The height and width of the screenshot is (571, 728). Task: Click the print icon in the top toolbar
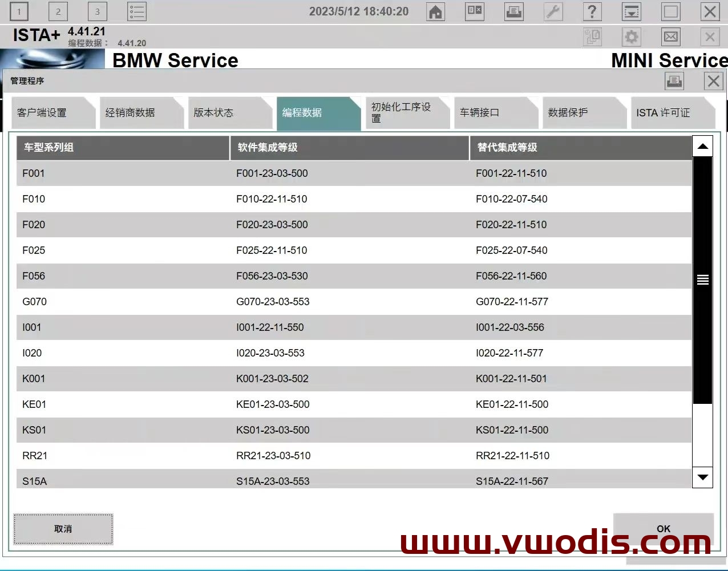[513, 11]
